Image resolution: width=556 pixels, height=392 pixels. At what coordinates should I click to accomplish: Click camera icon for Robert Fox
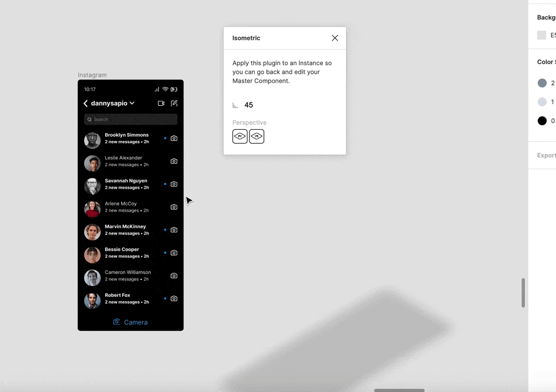[174, 298]
